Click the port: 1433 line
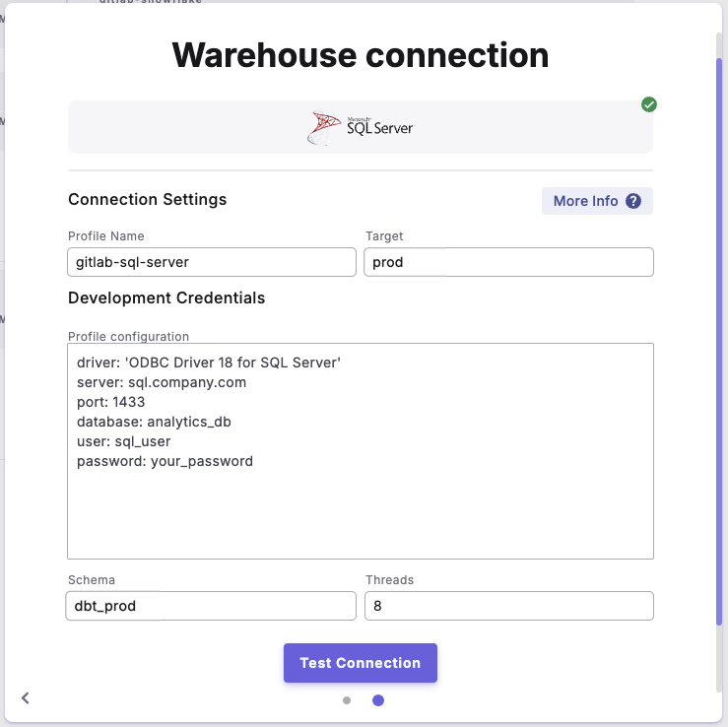This screenshot has width=728, height=727. (x=111, y=402)
